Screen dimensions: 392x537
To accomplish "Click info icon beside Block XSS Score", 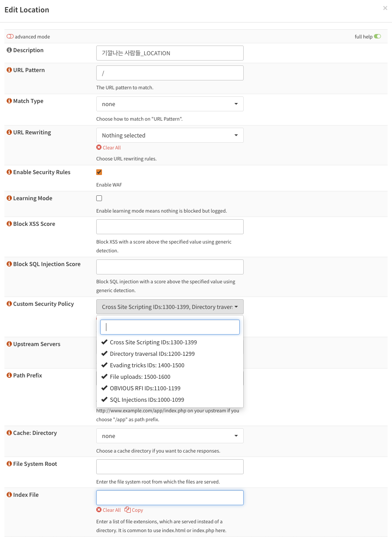I will 9,224.
